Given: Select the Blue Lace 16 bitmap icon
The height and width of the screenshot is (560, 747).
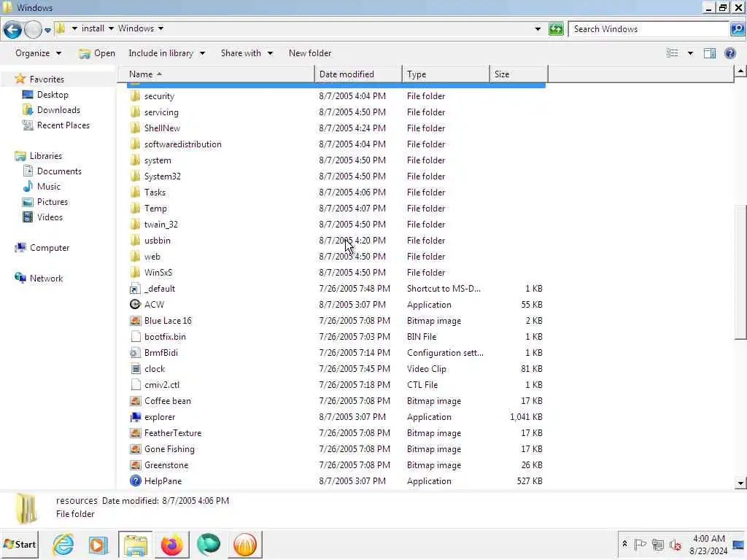Looking at the screenshot, I should [x=135, y=321].
